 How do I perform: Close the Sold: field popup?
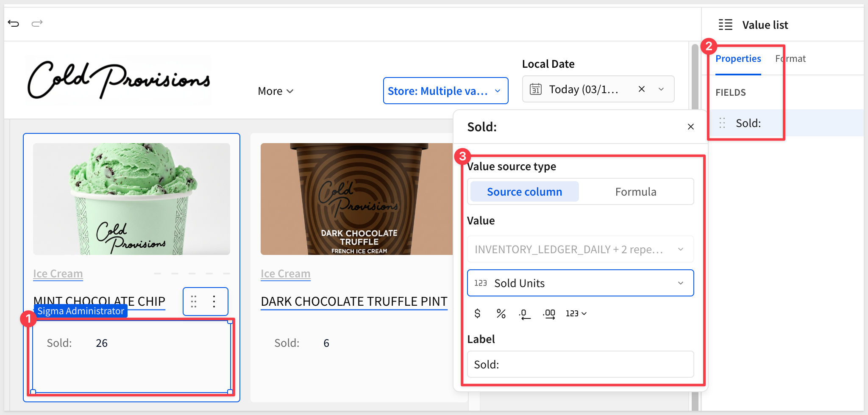point(690,127)
